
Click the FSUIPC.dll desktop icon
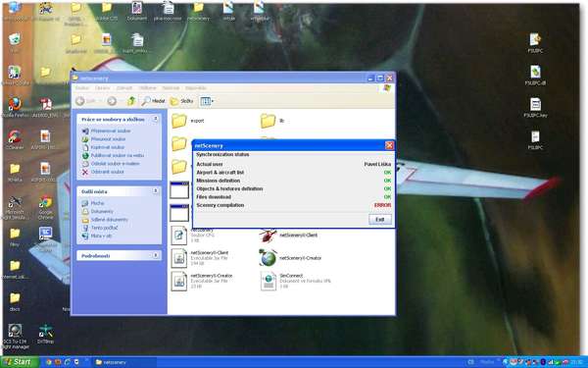click(535, 75)
